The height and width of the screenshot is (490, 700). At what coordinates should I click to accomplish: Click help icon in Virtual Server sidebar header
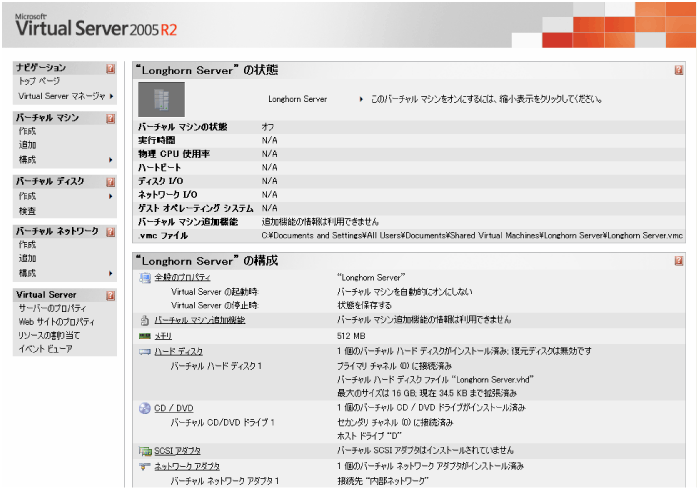tap(110, 295)
